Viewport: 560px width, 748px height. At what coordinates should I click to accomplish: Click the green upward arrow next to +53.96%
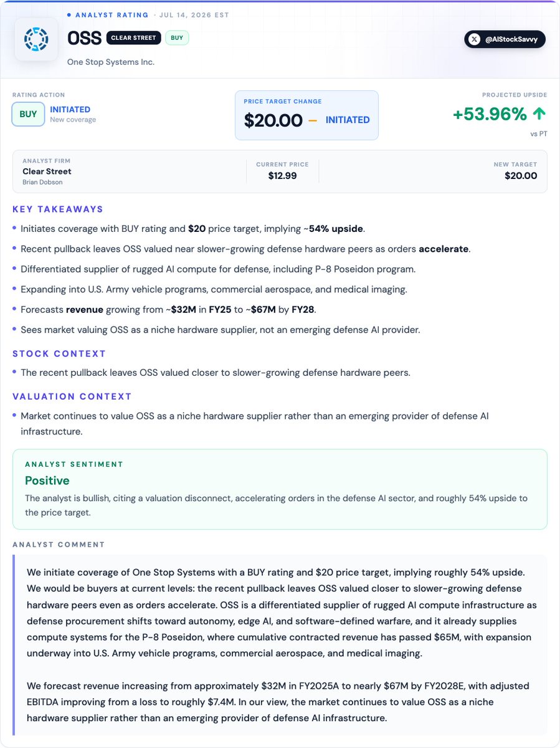pyautogui.click(x=539, y=114)
